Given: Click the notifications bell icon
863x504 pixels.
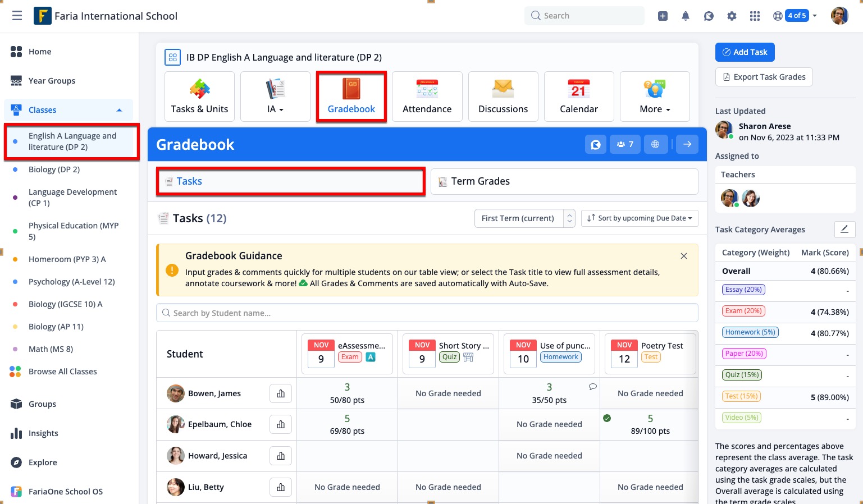Looking at the screenshot, I should (686, 16).
